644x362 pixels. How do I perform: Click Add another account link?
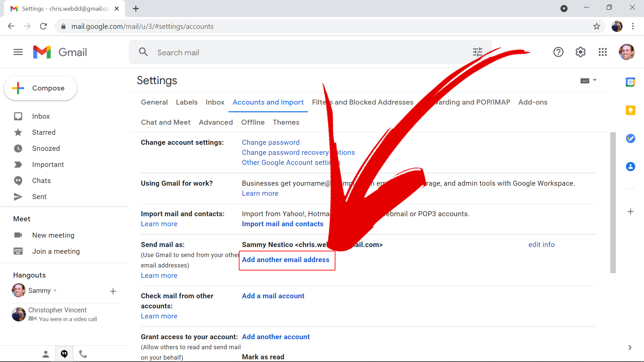(x=276, y=337)
